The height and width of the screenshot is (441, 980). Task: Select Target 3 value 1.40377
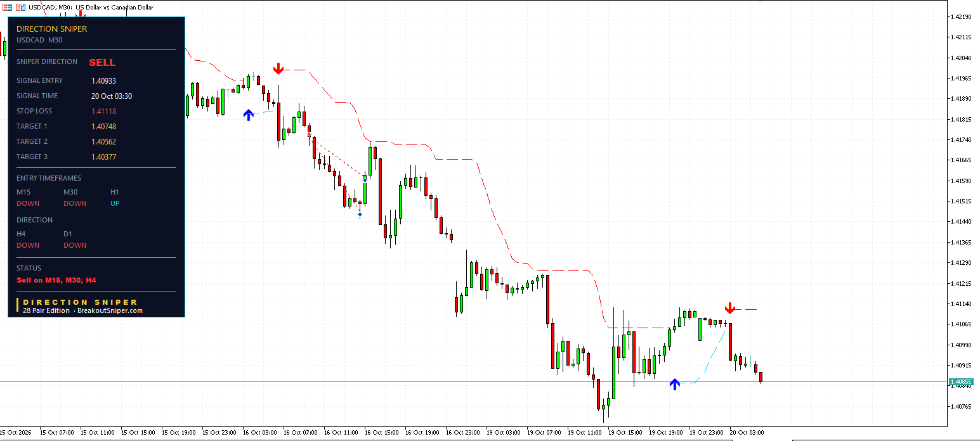coord(103,157)
